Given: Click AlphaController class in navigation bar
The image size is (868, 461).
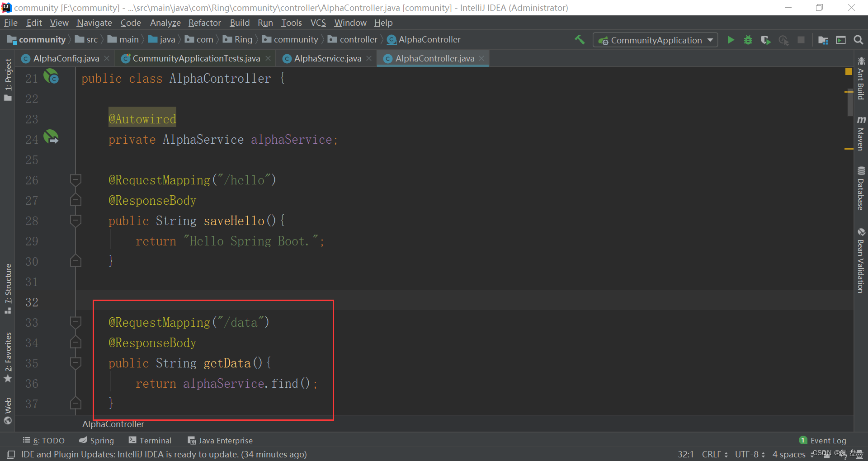Looking at the screenshot, I should pos(424,40).
